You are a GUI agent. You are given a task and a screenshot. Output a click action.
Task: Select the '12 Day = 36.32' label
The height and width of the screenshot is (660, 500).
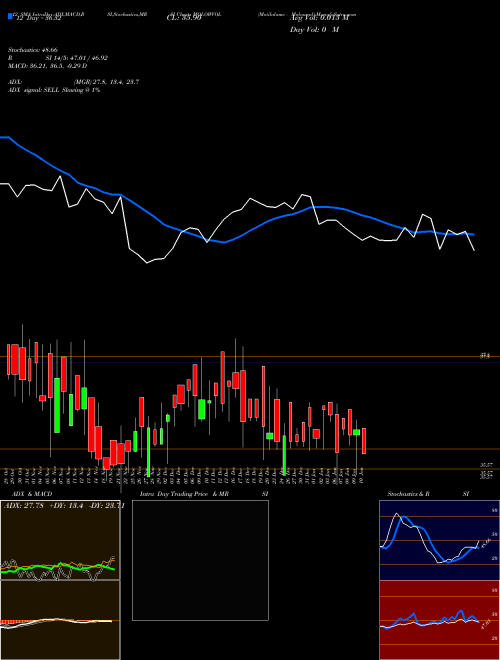point(37,19)
